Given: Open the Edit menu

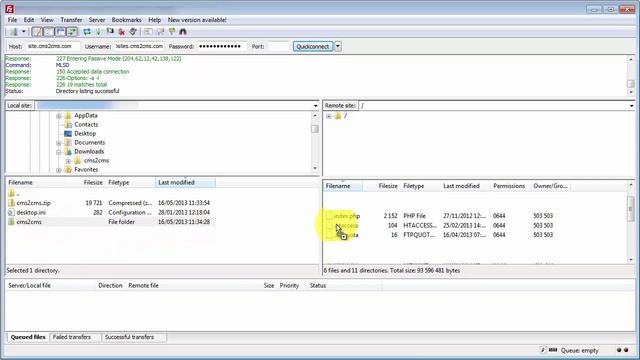Looking at the screenshot, I should (x=29, y=20).
